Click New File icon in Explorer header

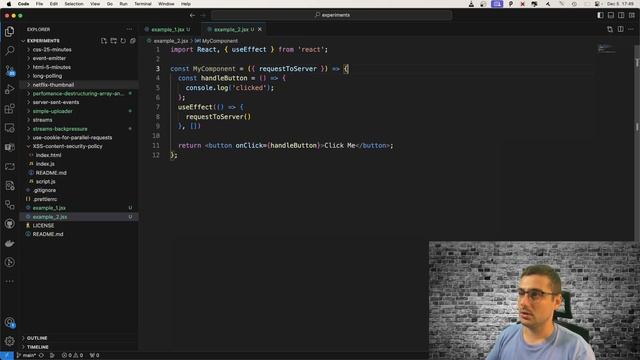[x=104, y=41]
